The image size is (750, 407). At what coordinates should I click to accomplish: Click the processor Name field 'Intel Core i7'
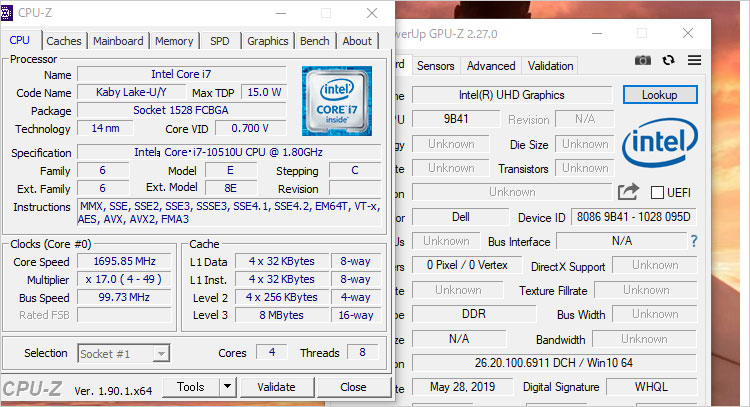(x=181, y=74)
